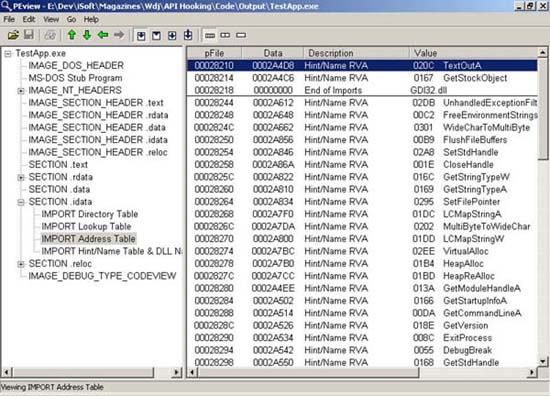
Task: Click the Description column header
Action: (356, 53)
